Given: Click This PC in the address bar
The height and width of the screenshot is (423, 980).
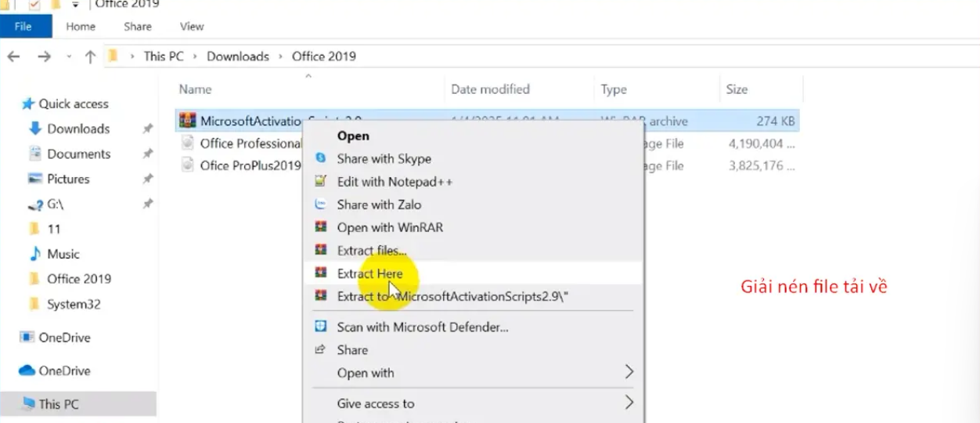Looking at the screenshot, I should (164, 56).
